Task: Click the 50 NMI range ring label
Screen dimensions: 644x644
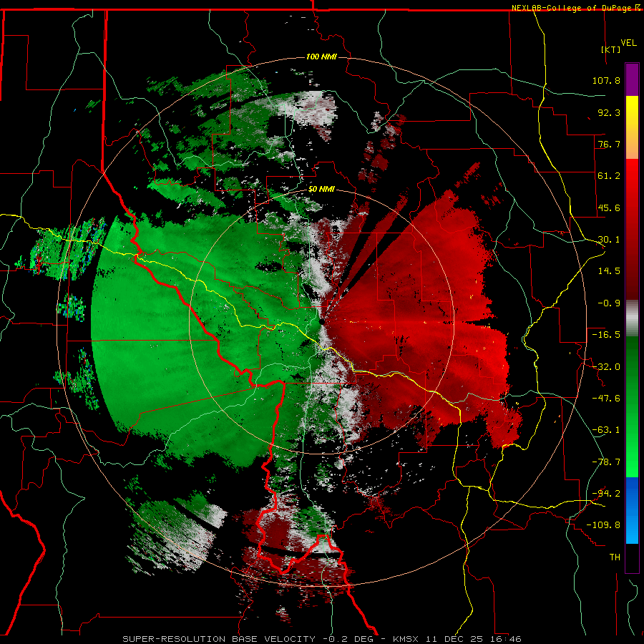Action: click(x=321, y=189)
